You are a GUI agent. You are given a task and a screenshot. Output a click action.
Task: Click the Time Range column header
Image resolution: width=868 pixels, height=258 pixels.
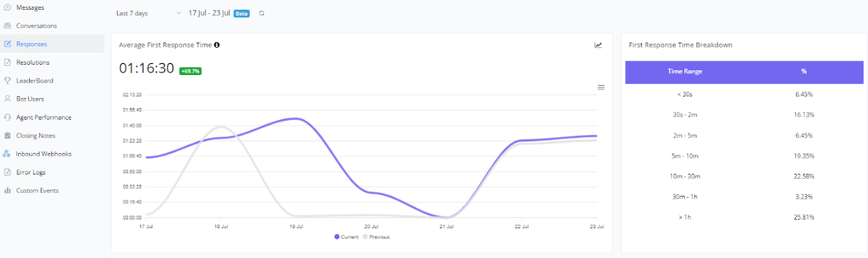pyautogui.click(x=685, y=71)
